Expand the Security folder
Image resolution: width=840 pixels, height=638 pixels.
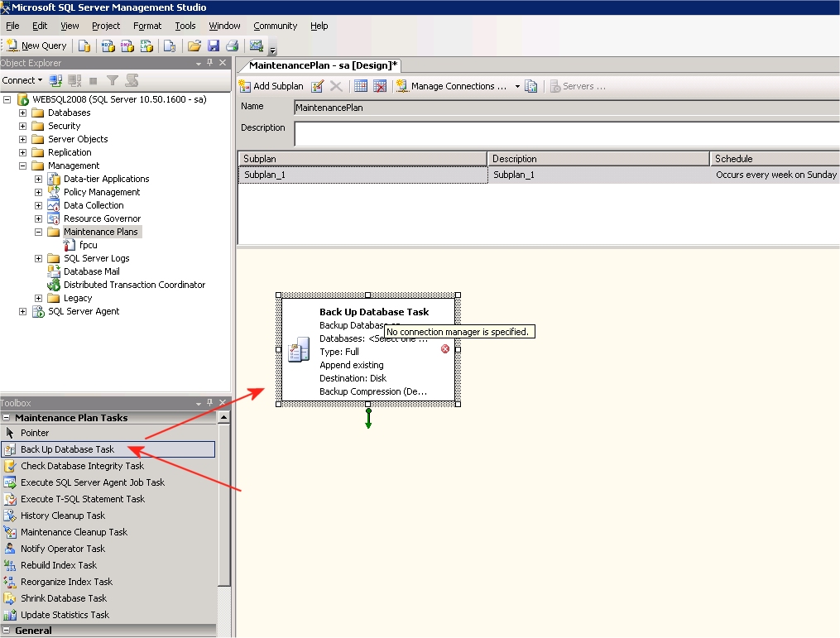pyautogui.click(x=22, y=126)
